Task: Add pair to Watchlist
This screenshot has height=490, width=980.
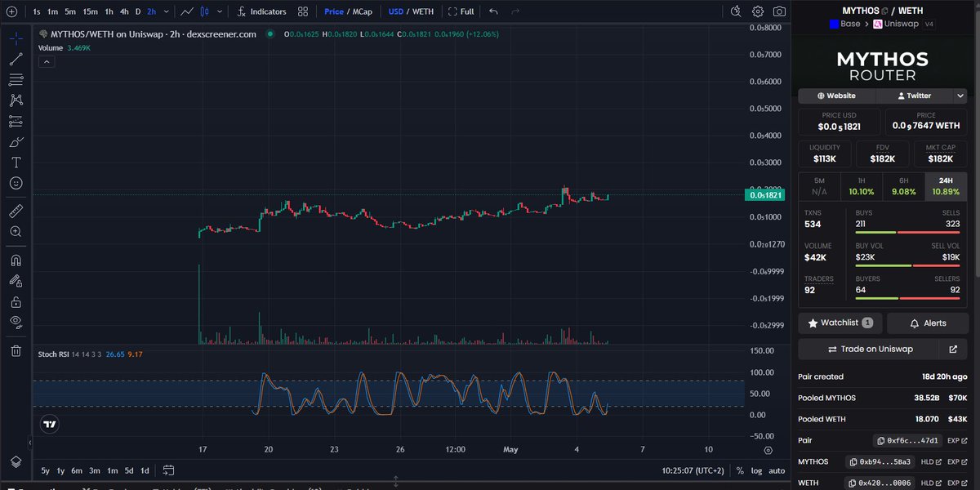Action: click(840, 323)
